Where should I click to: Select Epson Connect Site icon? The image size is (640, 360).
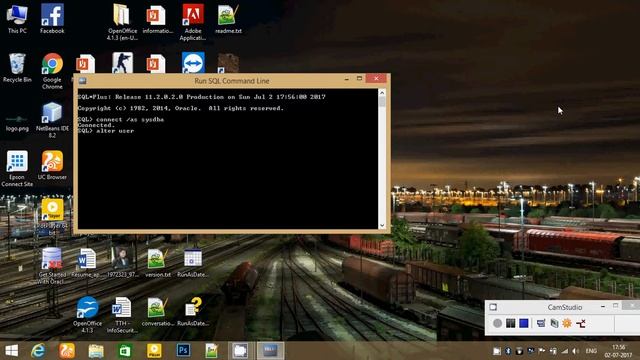point(17,168)
